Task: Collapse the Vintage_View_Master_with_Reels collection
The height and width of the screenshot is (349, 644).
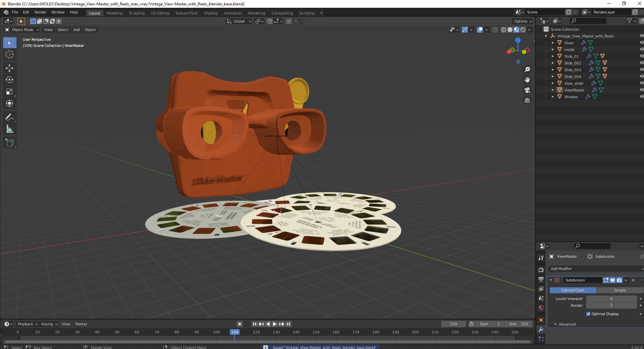Action: point(546,36)
